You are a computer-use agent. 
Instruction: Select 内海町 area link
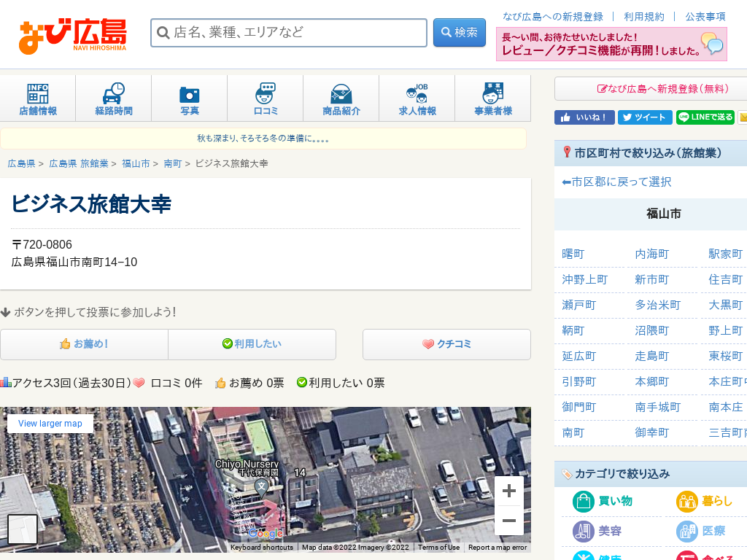(651, 254)
